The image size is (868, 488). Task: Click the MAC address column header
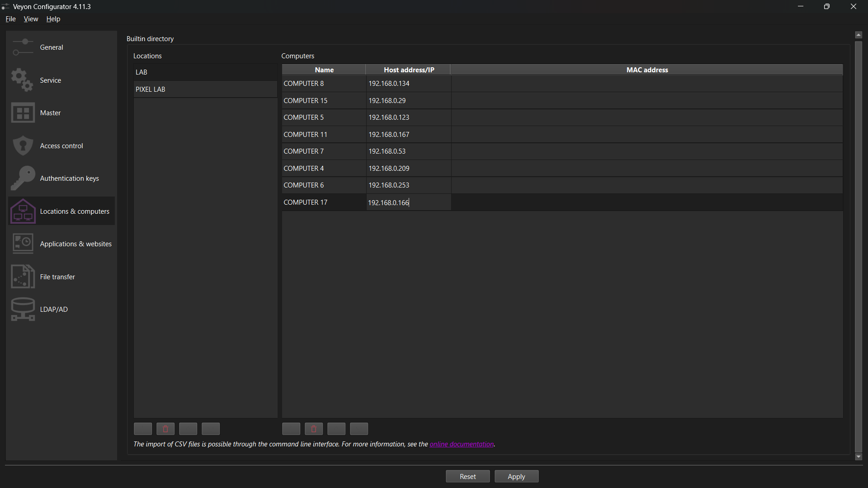647,70
